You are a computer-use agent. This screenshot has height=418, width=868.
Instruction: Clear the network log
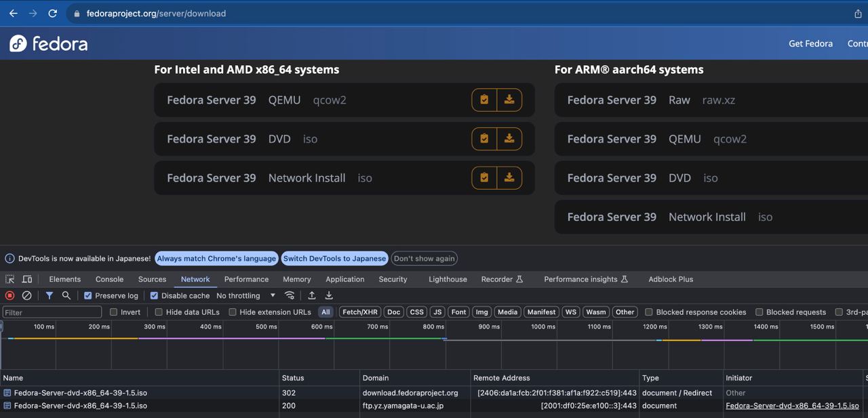27,295
